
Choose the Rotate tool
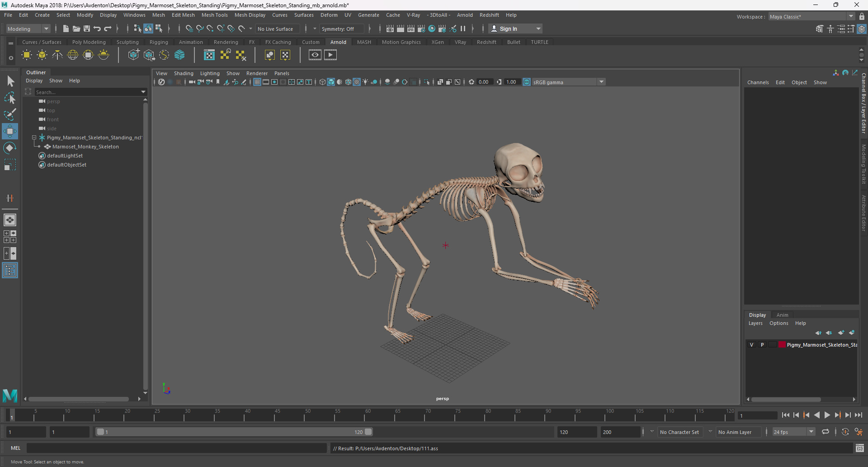(x=10, y=148)
